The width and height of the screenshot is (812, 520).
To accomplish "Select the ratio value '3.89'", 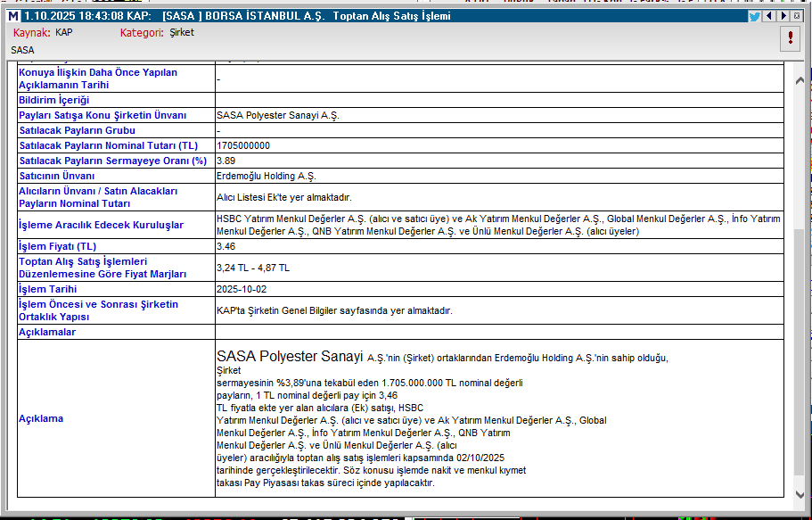I will [226, 161].
